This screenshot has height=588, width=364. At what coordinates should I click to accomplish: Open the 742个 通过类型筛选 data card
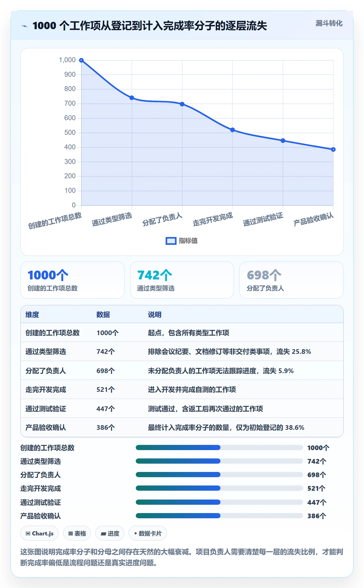182,280
